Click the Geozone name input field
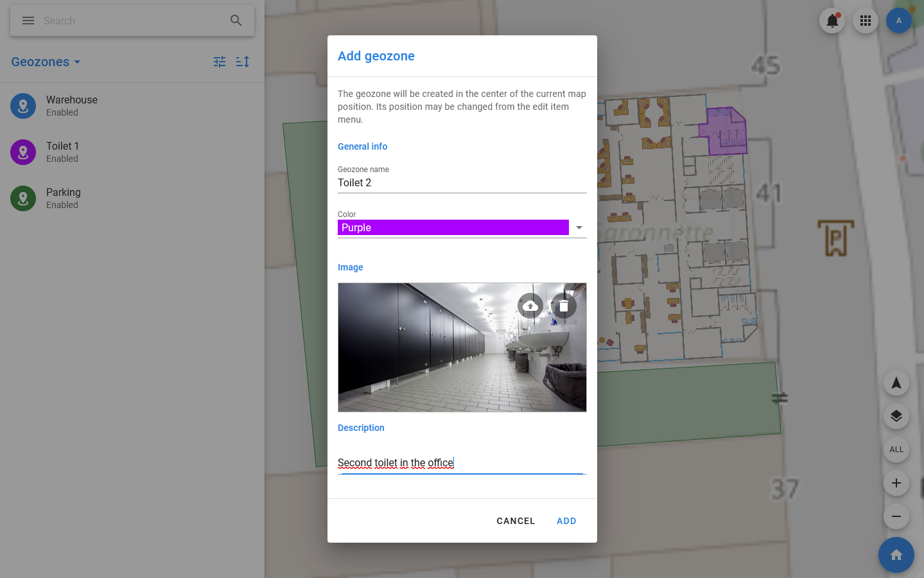The width and height of the screenshot is (924, 578). [x=462, y=183]
